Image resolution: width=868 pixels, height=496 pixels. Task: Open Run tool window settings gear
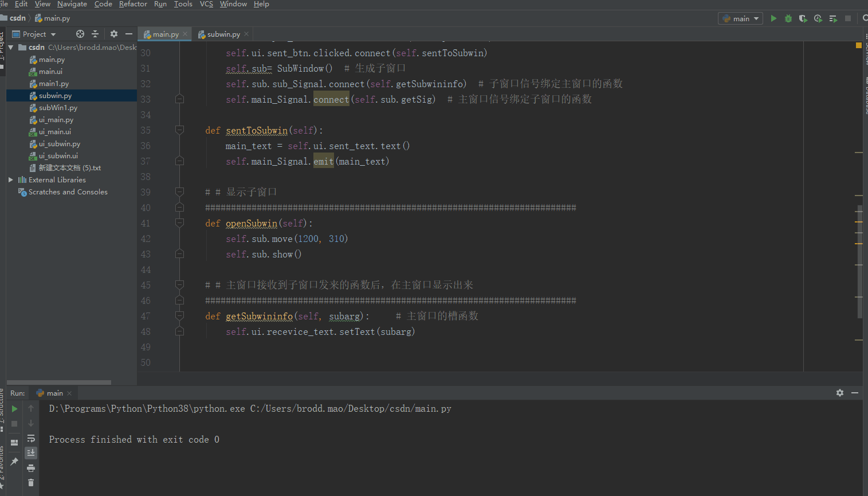point(840,393)
